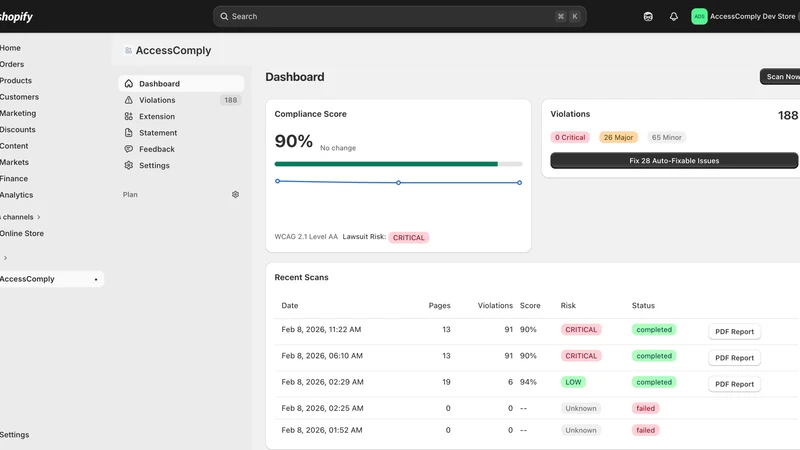Viewport: 800px width, 450px height.
Task: Click the compliance score progress bar
Action: [x=398, y=164]
